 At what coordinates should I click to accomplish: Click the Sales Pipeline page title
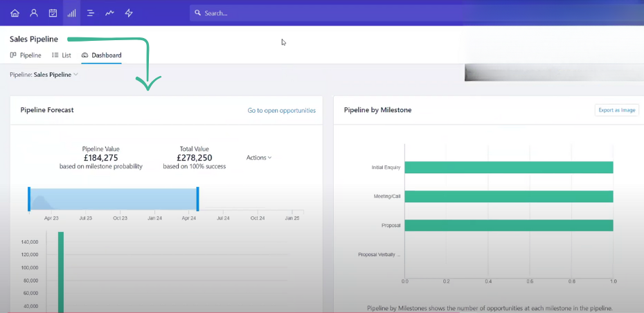coord(34,39)
